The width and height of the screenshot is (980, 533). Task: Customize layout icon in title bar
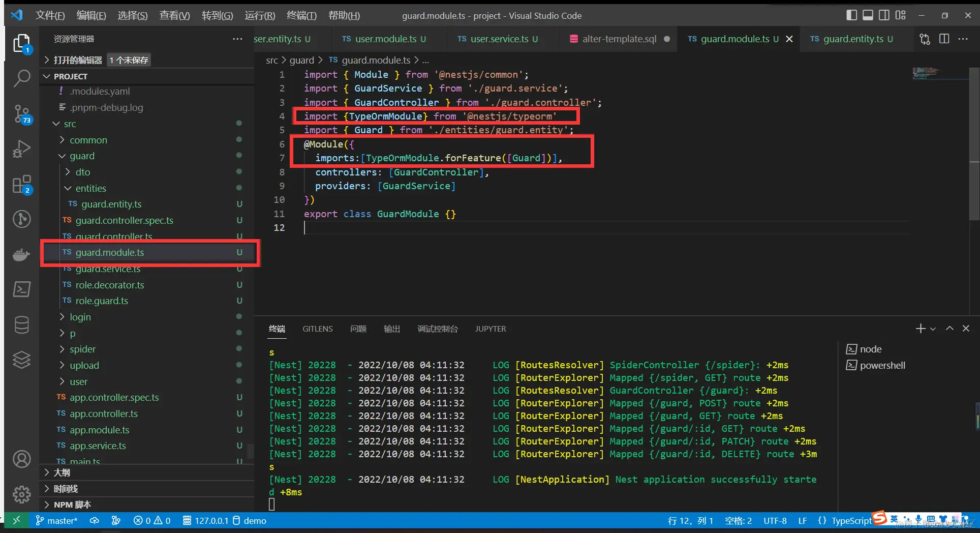(x=900, y=15)
